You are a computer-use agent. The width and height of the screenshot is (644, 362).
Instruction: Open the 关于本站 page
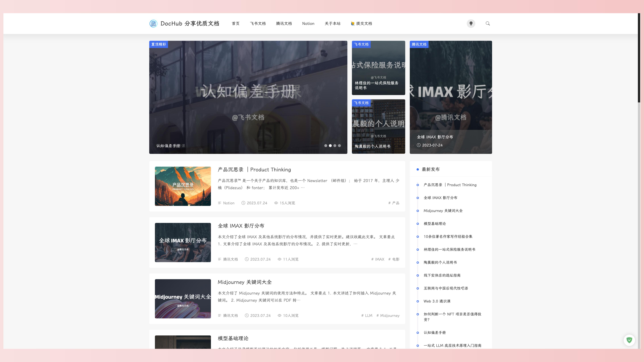coord(333,23)
